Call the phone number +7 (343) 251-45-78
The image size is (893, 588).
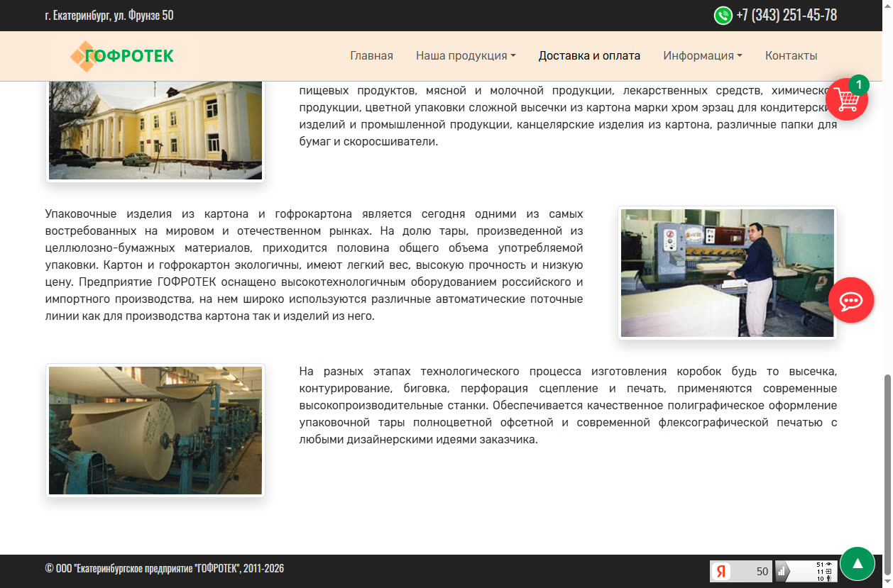787,15
